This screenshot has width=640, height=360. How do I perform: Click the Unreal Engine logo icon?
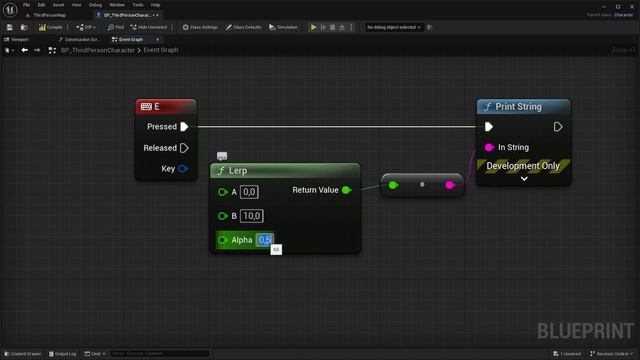coord(10,10)
